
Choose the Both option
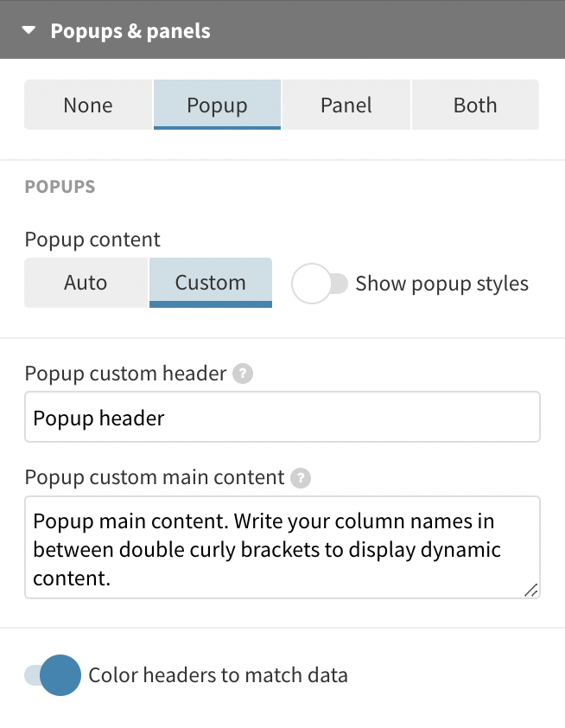click(475, 105)
